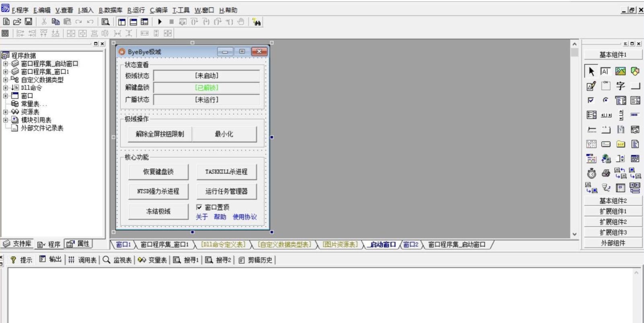Expand the Dll命令 tree node
This screenshot has height=323, width=644.
click(6, 88)
